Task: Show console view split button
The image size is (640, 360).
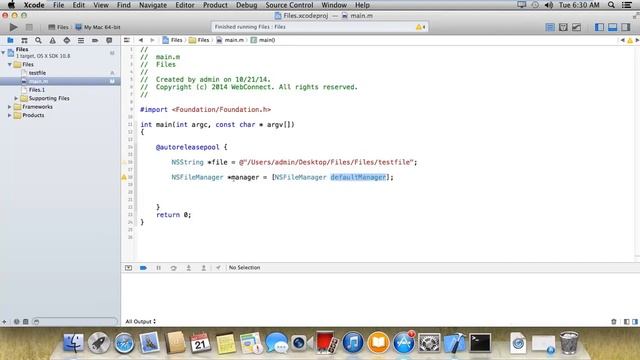Action: point(635,322)
